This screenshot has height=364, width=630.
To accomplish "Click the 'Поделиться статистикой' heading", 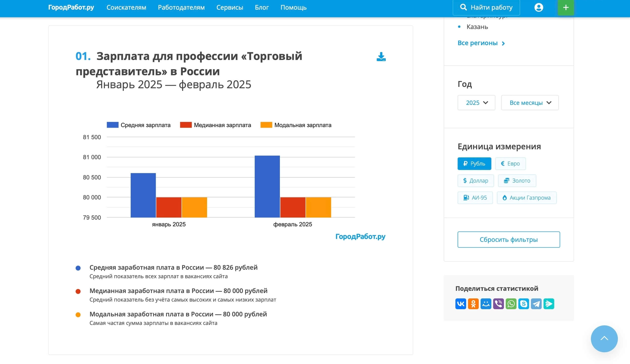I will 497,288.
